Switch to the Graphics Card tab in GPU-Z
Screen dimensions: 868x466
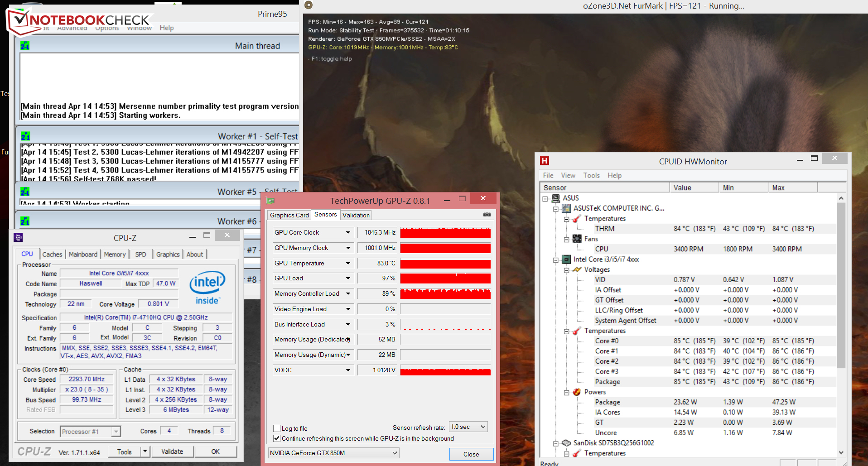[x=289, y=215]
